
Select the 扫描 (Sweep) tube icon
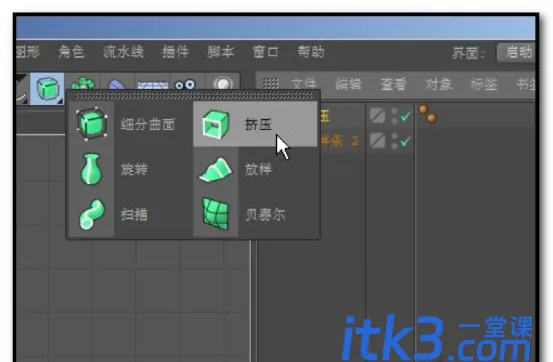[92, 214]
